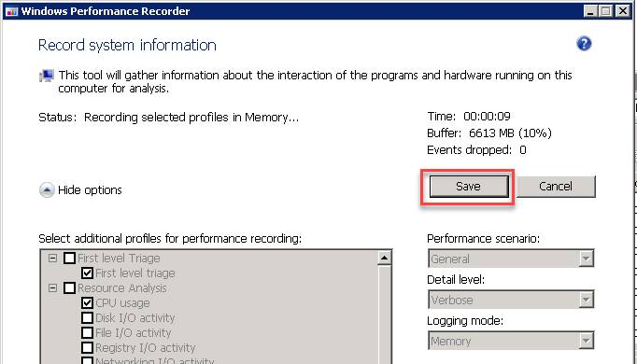Screen dimensions: 637x364
Task: Enable Networking I/O activity profile
Action: coord(88,360)
